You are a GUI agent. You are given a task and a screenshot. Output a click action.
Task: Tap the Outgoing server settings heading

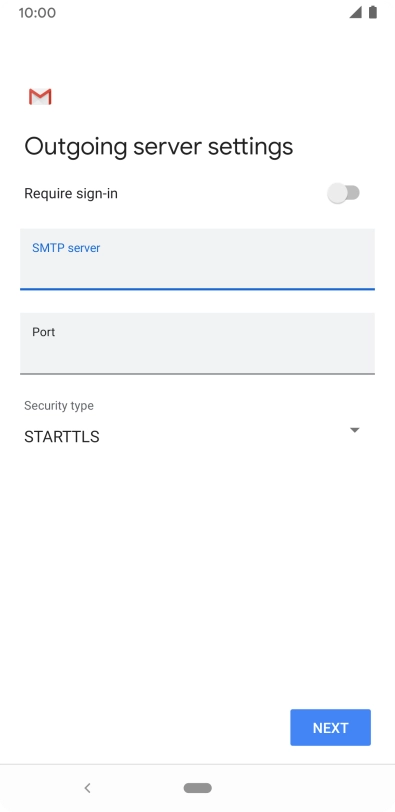click(159, 147)
